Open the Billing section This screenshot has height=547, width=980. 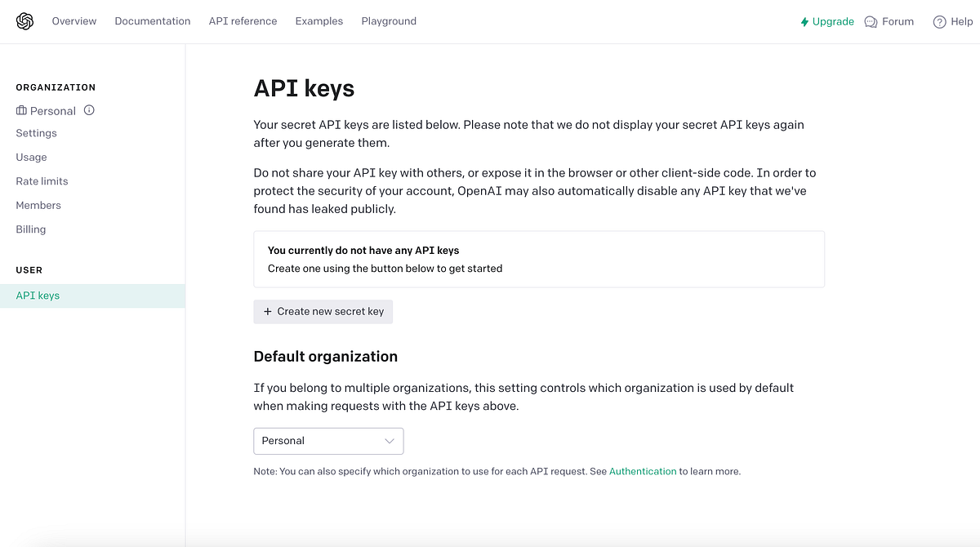point(30,229)
